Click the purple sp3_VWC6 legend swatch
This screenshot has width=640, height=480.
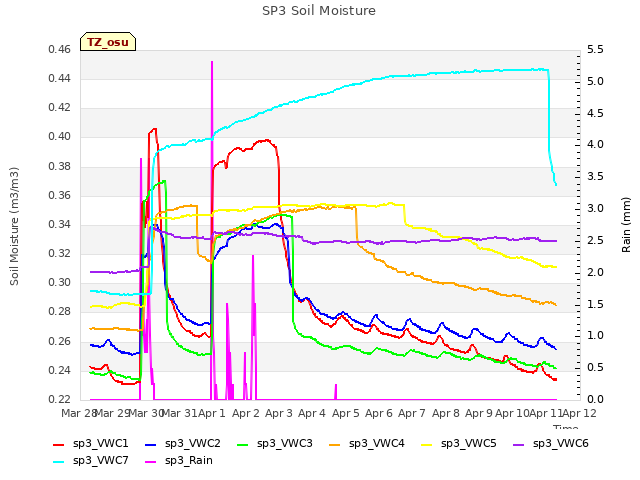[x=519, y=444]
